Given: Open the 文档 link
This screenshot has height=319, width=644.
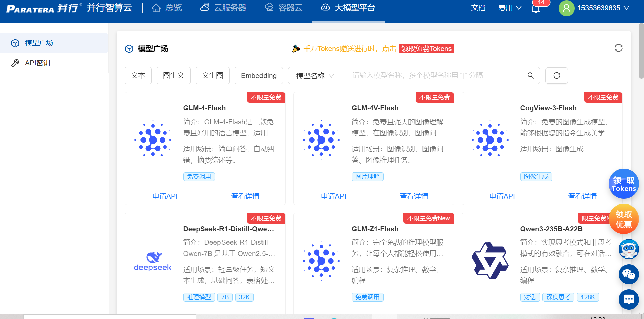Looking at the screenshot, I should [478, 8].
